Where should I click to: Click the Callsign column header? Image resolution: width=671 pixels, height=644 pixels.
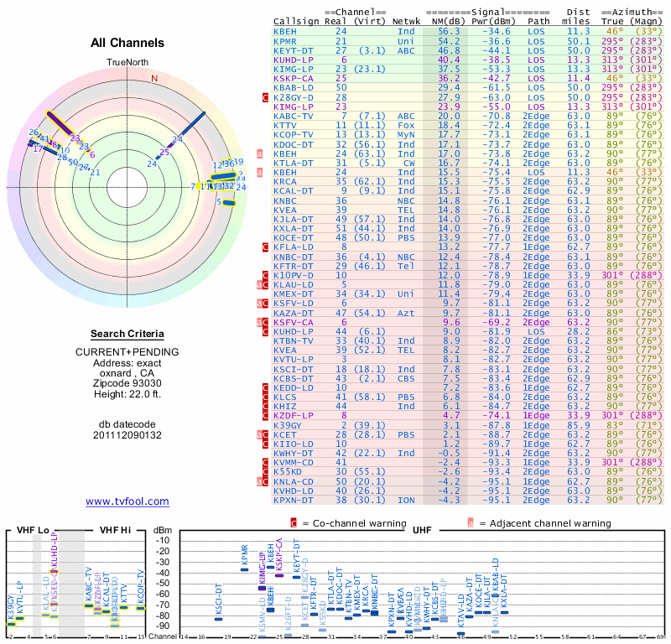296,22
